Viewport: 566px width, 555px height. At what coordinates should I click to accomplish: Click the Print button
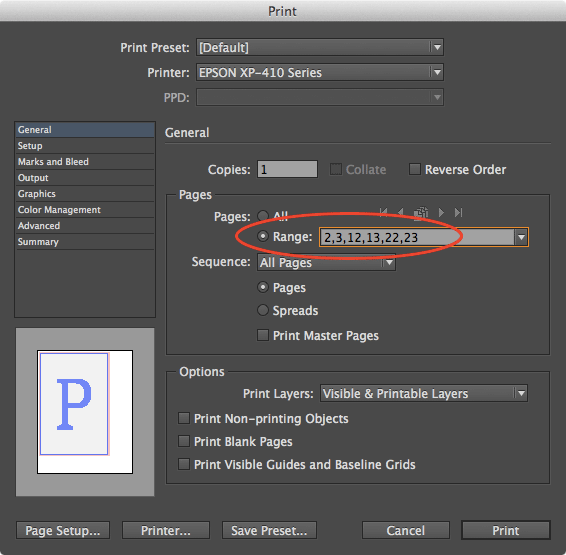(506, 530)
